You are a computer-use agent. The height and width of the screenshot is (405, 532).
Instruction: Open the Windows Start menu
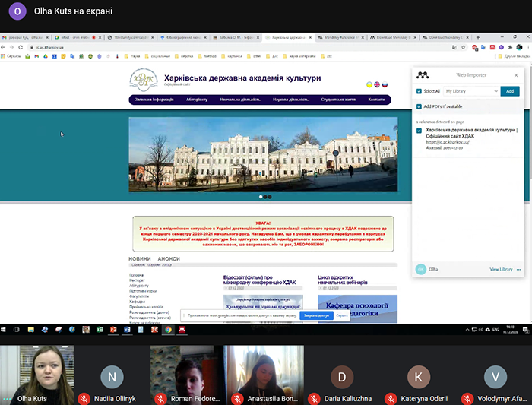click(3, 329)
